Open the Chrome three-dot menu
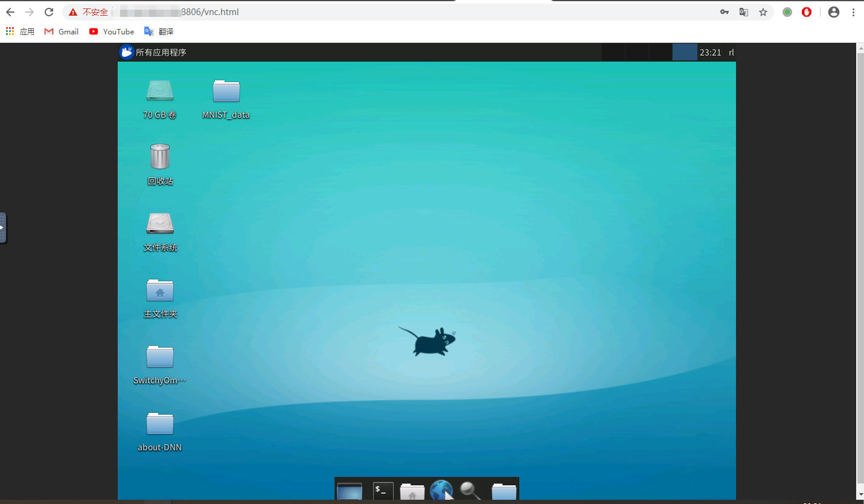The height and width of the screenshot is (504, 864). 854,12
